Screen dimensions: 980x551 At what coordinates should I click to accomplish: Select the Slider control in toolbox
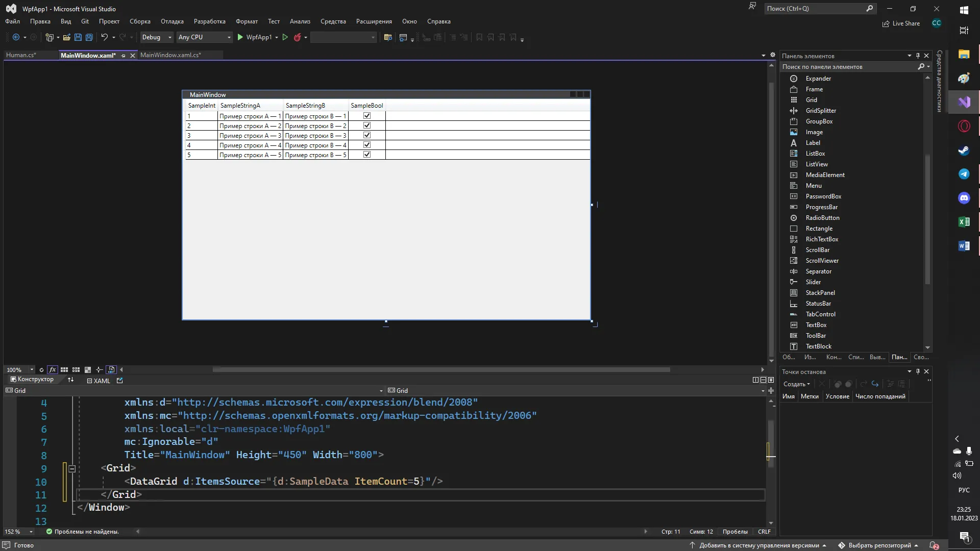click(x=813, y=282)
